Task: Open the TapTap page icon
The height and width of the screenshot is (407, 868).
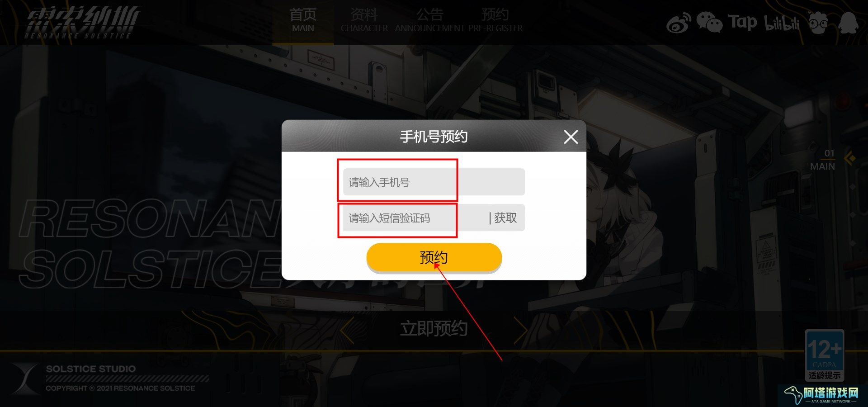Action: 742,22
